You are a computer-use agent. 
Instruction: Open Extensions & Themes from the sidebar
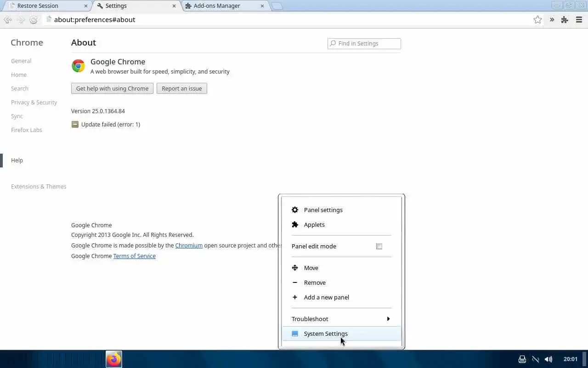(x=39, y=186)
